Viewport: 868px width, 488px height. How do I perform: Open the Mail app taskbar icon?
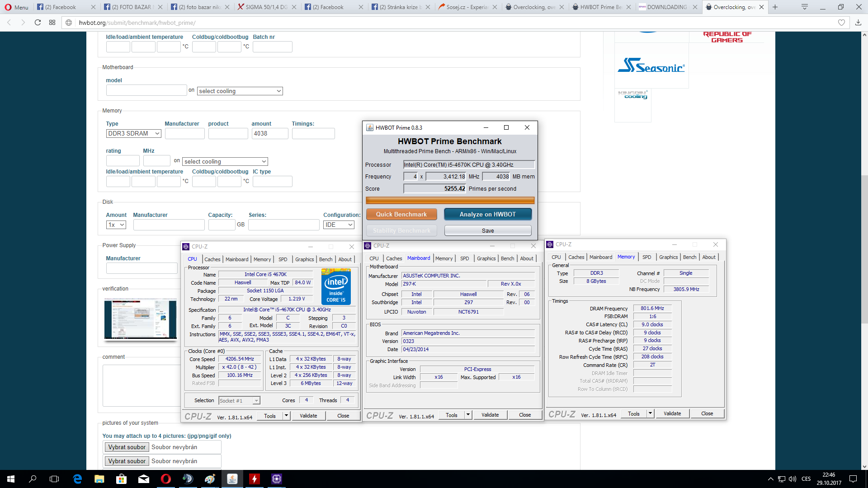(144, 479)
